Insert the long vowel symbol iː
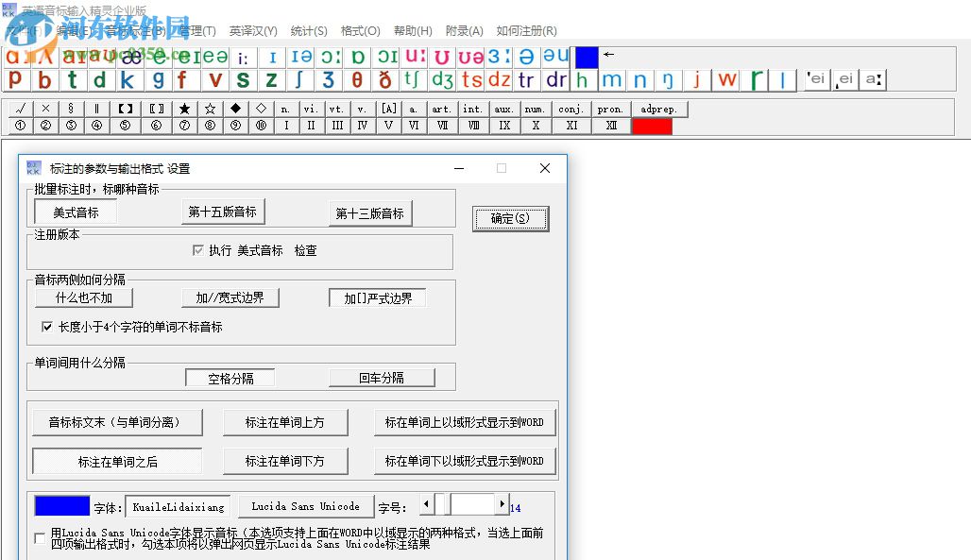 pyautogui.click(x=244, y=58)
